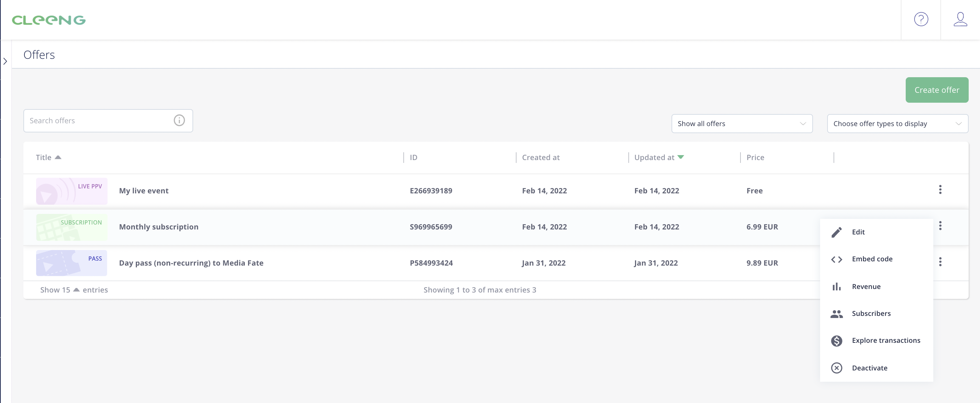980x403 pixels.
Task: Sort by Updated at column
Action: pyautogui.click(x=659, y=157)
